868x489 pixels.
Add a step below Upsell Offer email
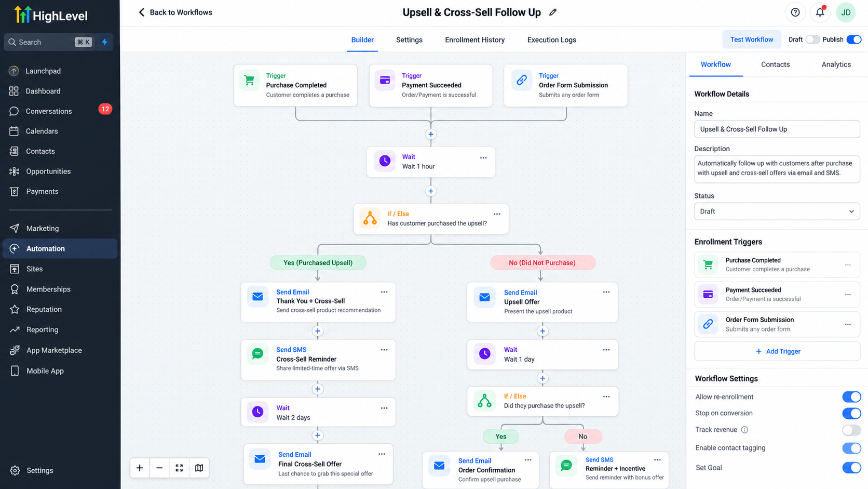[x=542, y=331]
